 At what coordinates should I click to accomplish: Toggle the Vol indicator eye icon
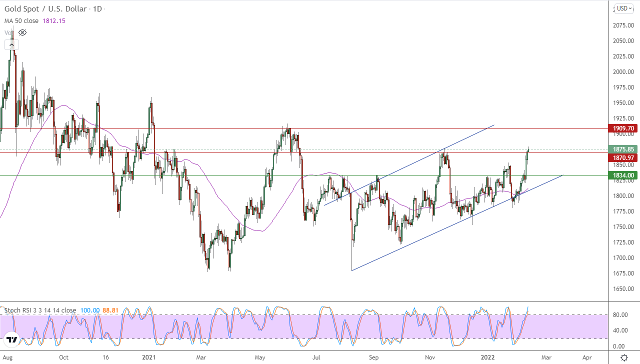[x=22, y=32]
